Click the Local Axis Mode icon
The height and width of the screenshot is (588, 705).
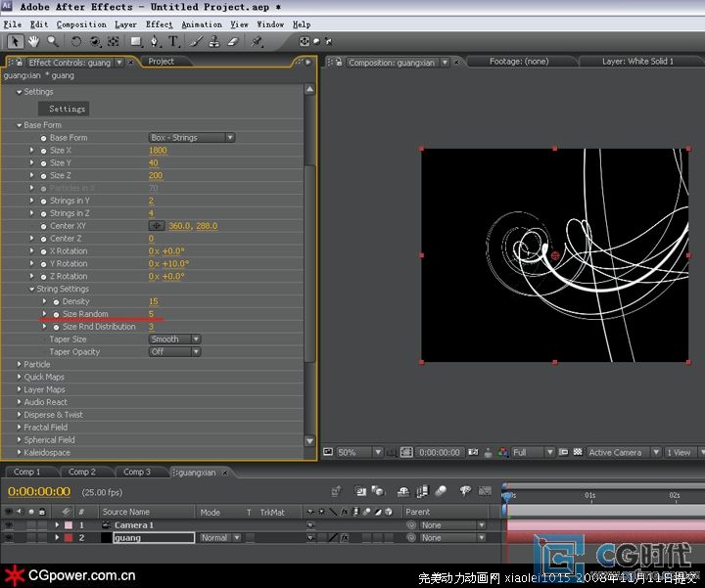coord(305,41)
